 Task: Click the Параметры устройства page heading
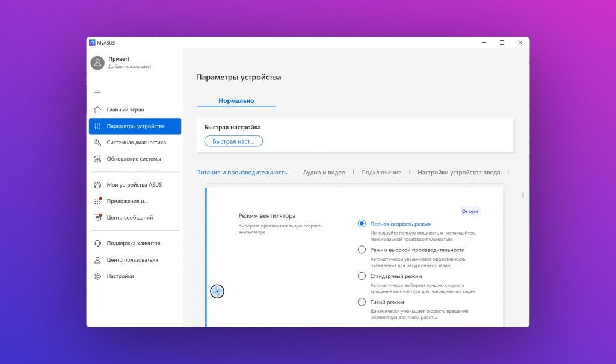point(238,78)
